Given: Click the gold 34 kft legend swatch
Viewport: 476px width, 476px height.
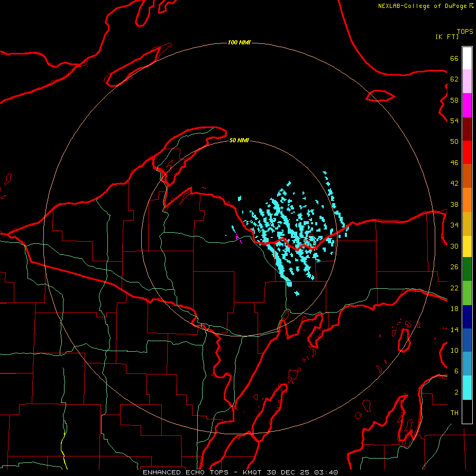Looking at the screenshot, I should point(467,224).
